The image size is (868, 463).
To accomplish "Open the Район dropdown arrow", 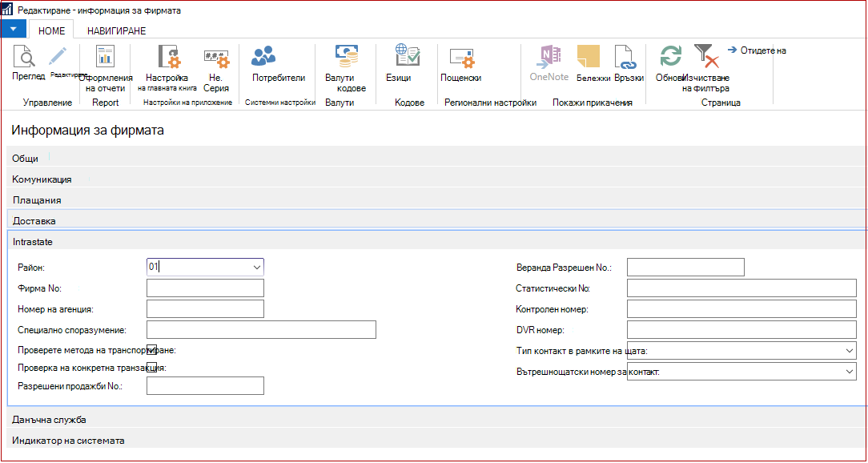I will click(256, 267).
